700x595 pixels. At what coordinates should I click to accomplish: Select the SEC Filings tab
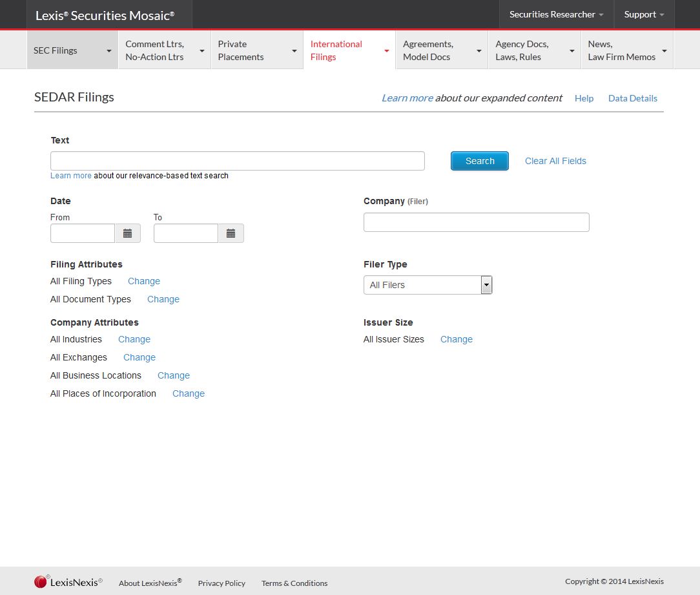tap(72, 50)
